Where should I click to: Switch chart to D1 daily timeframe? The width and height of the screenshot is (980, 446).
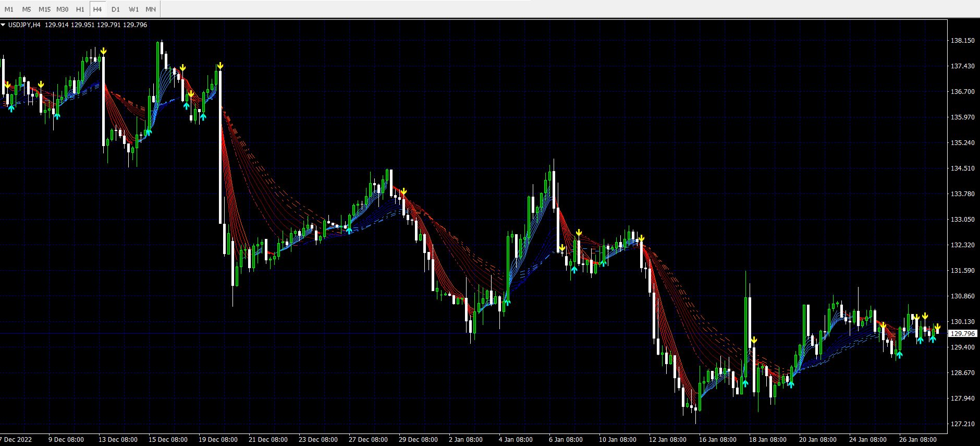(x=116, y=9)
